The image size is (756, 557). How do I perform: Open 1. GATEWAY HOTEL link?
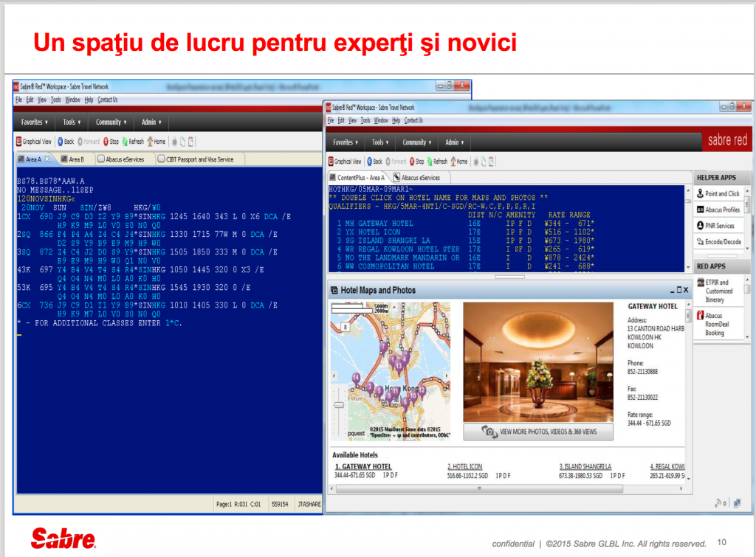point(363,466)
